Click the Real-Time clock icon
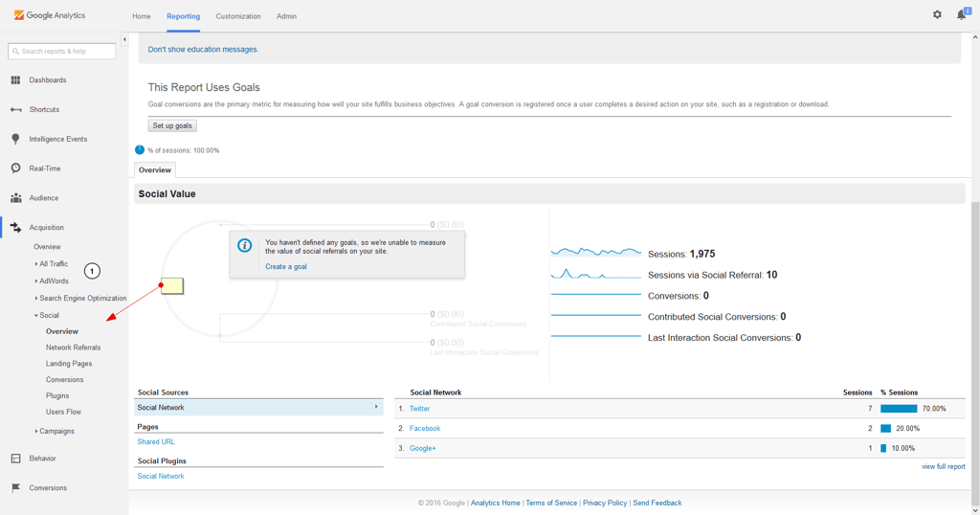The image size is (980, 515). pyautogui.click(x=15, y=168)
